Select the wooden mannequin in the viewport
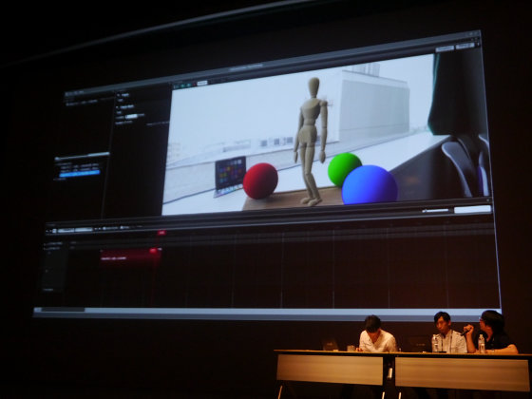Image resolution: width=532 pixels, height=399 pixels. point(311,142)
